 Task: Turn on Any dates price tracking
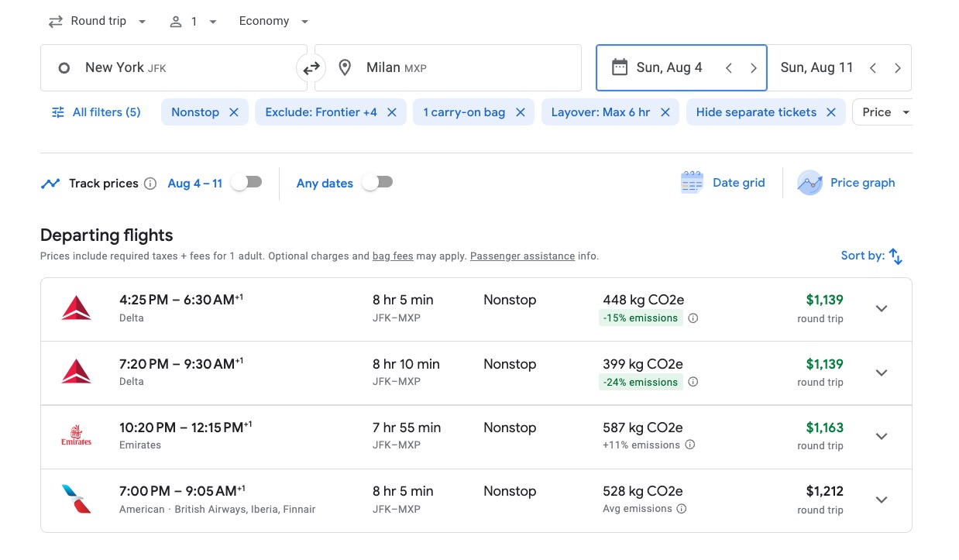click(378, 183)
